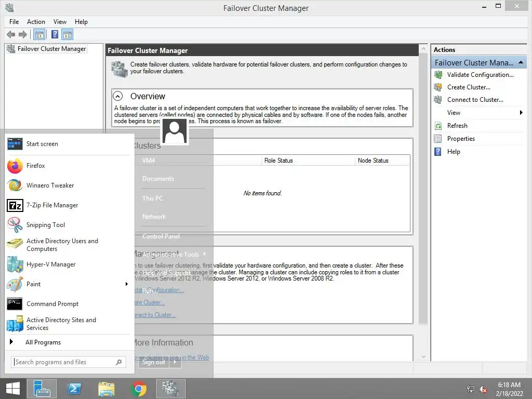Image resolution: width=532 pixels, height=399 pixels.
Task: Click Failover Cluster Manager taskbar button
Action: [x=170, y=389]
